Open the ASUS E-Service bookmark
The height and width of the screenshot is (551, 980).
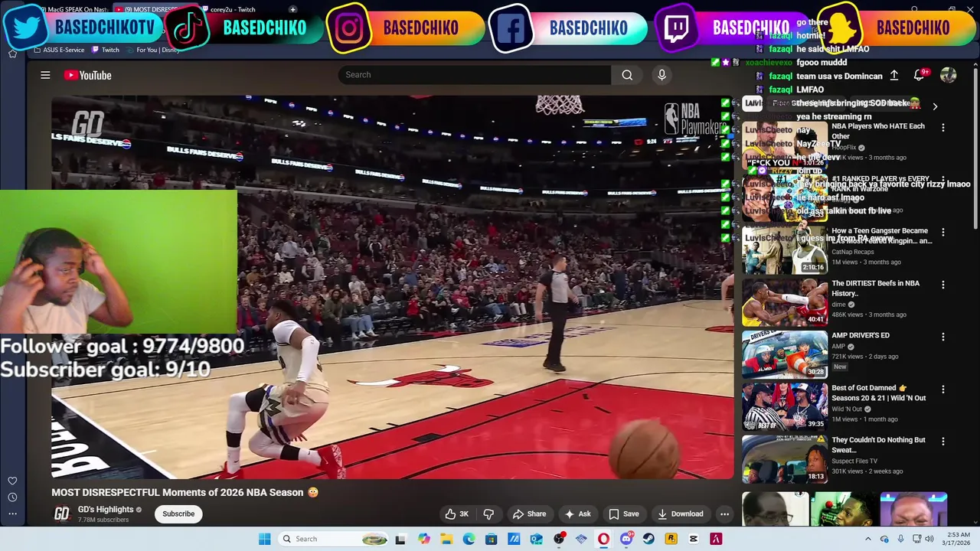[x=59, y=50]
